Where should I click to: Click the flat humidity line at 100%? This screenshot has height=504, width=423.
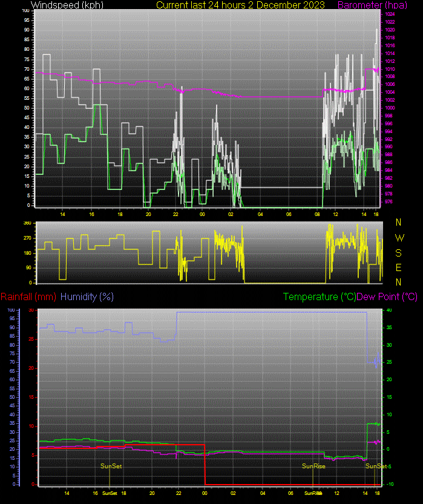[x=272, y=312]
